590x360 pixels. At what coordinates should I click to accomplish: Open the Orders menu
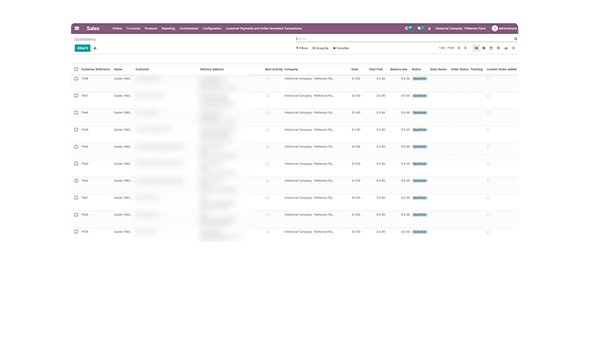pos(117,29)
